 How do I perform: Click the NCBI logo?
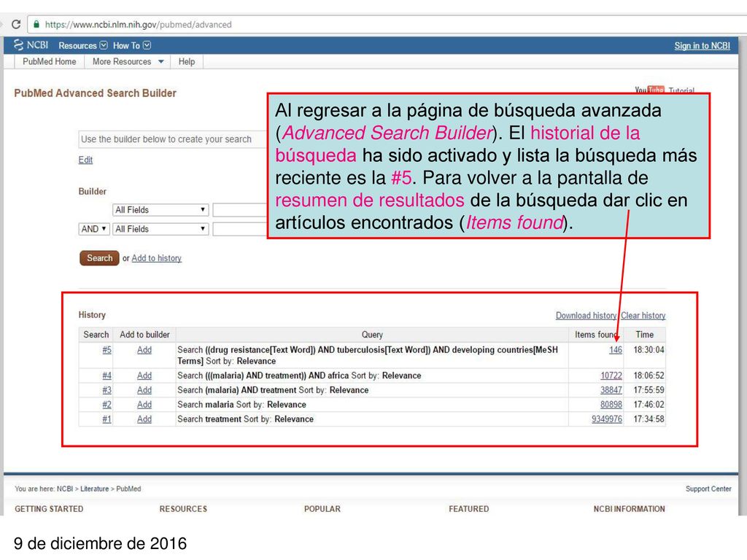click(31, 45)
